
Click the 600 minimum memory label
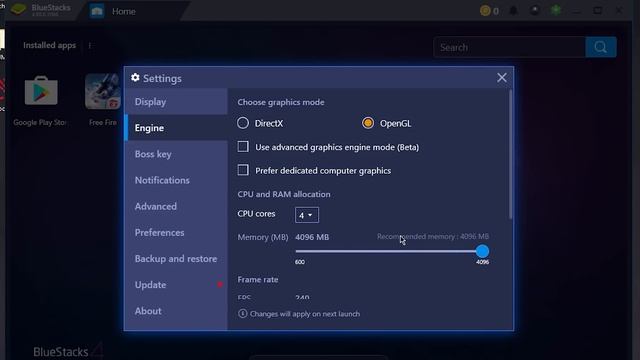coord(300,262)
